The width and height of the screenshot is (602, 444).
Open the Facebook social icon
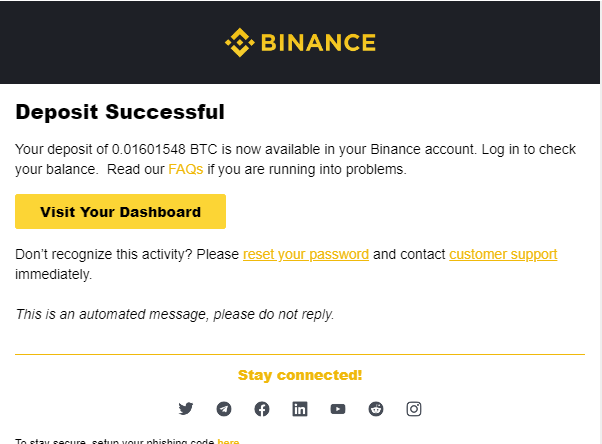tap(262, 409)
